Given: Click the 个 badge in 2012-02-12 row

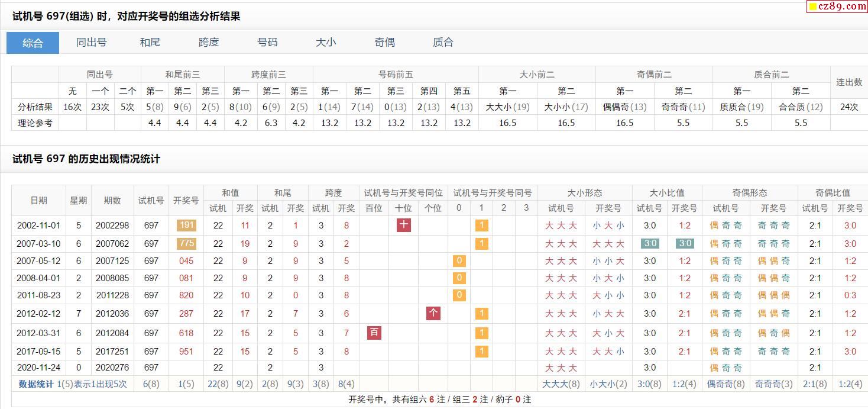Looking at the screenshot, I should tap(433, 313).
